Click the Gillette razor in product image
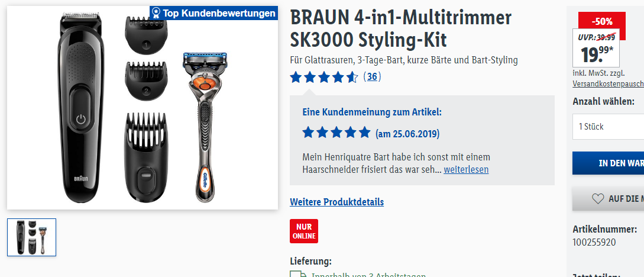Screen dimensions: 644x277 click(x=205, y=127)
